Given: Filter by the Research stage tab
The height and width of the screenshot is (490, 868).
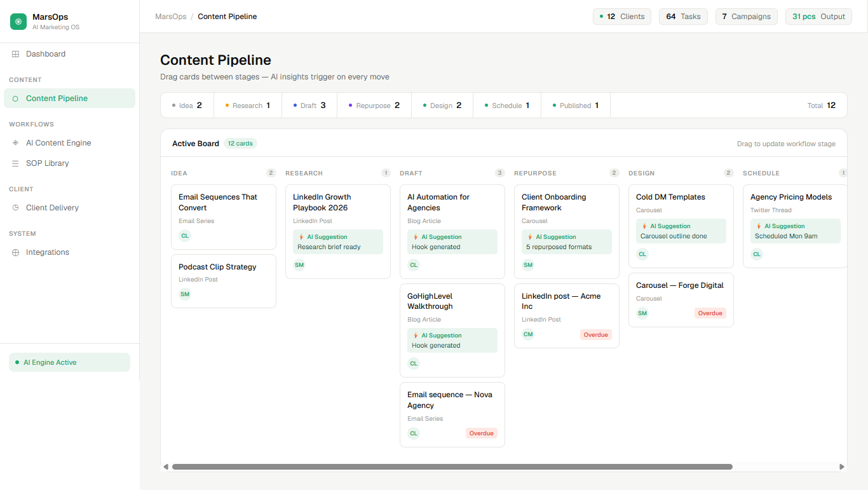Looking at the screenshot, I should [248, 105].
